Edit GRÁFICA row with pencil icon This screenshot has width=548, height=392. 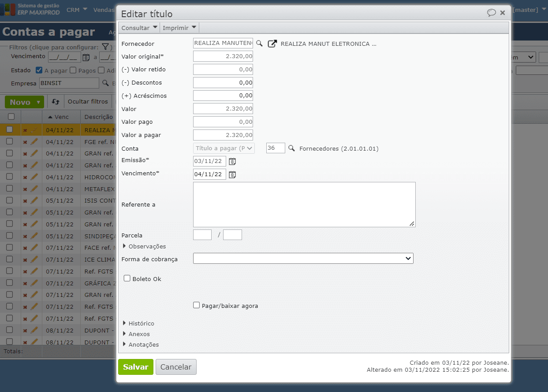pyautogui.click(x=34, y=283)
